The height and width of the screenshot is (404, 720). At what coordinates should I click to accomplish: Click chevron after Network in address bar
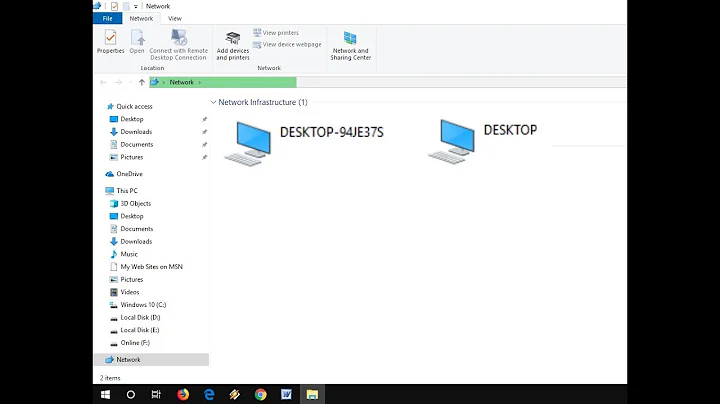pos(200,82)
